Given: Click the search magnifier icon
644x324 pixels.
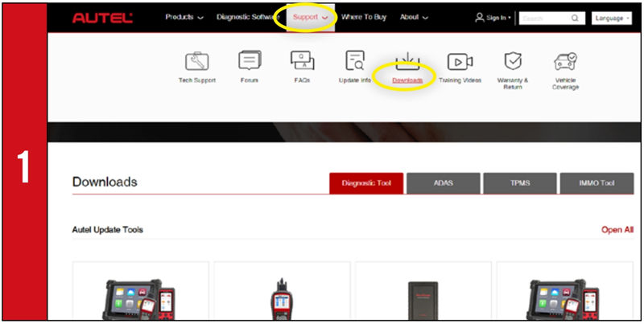Looking at the screenshot, I should [x=575, y=18].
